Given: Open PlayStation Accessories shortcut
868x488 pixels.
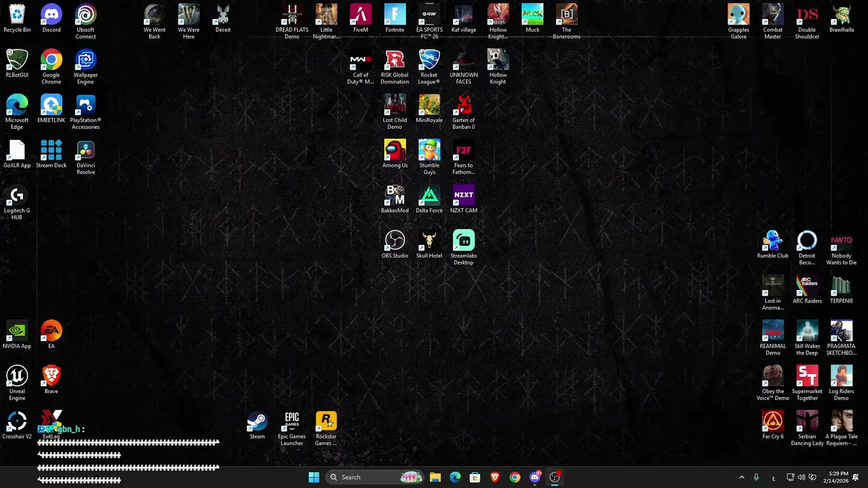Looking at the screenshot, I should (x=85, y=112).
